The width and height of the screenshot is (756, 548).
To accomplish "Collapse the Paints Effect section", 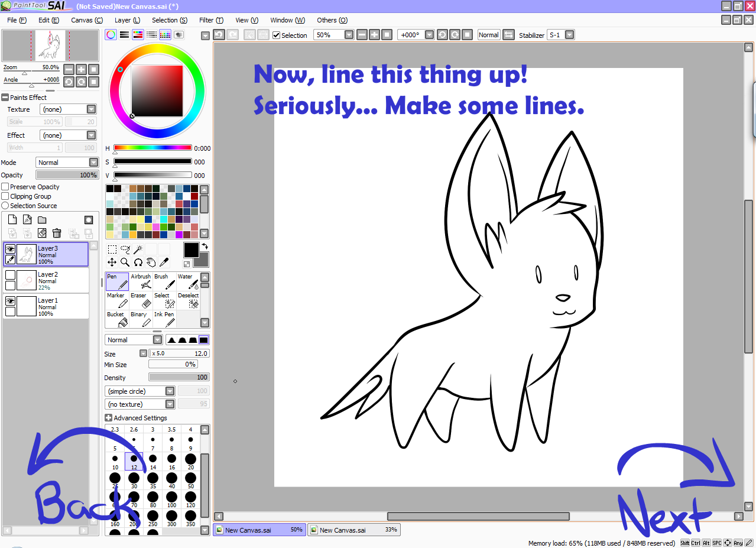I will pos(5,98).
